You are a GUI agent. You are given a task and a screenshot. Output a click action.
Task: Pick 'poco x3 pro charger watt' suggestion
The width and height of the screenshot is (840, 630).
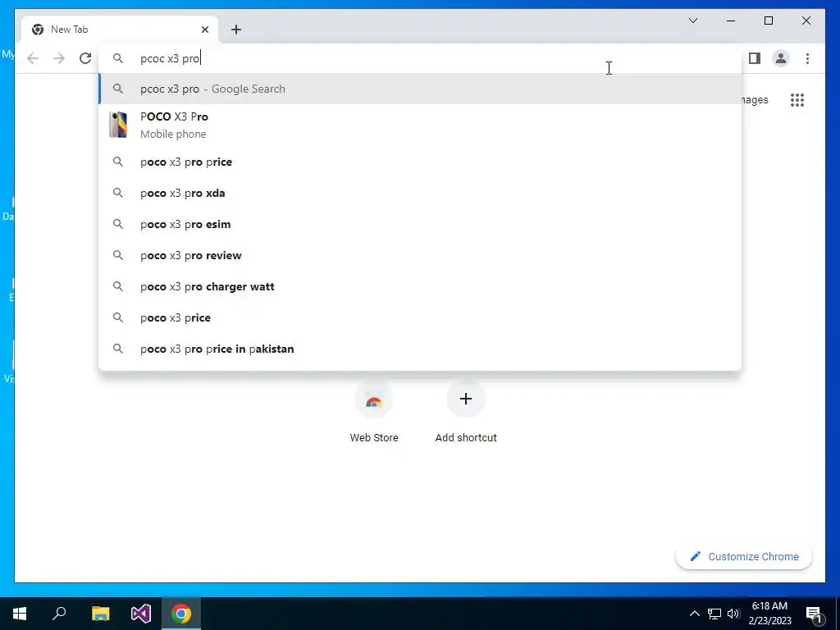pos(420,286)
